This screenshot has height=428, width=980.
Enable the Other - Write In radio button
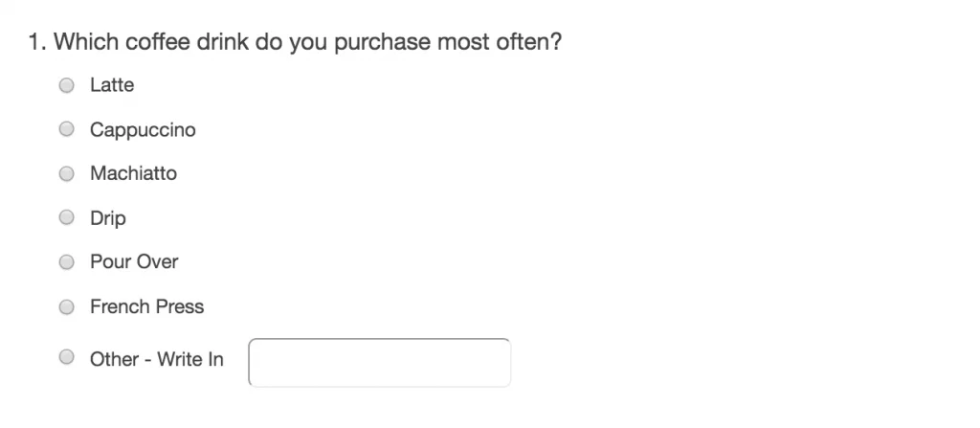67,358
